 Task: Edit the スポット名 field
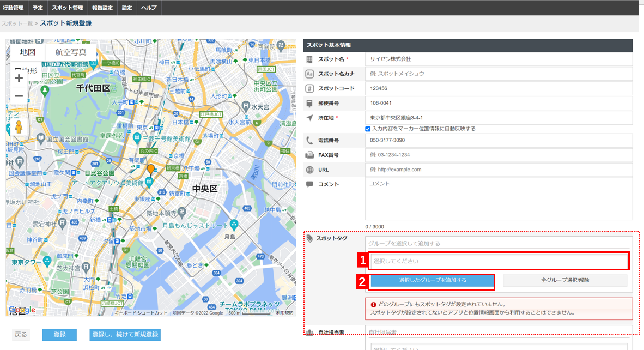[x=499, y=59]
